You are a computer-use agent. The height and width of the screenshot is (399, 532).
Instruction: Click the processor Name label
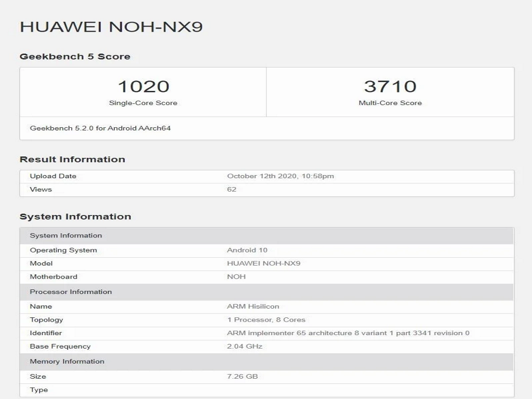pyautogui.click(x=41, y=307)
